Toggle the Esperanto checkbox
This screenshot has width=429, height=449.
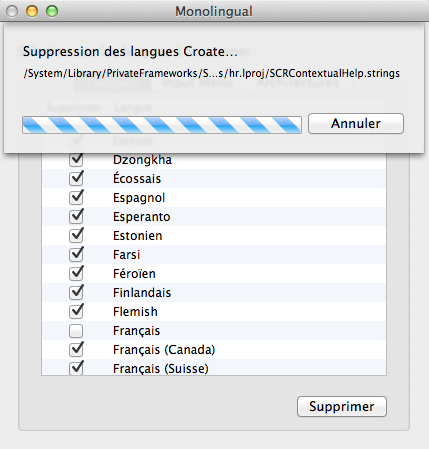[76, 217]
